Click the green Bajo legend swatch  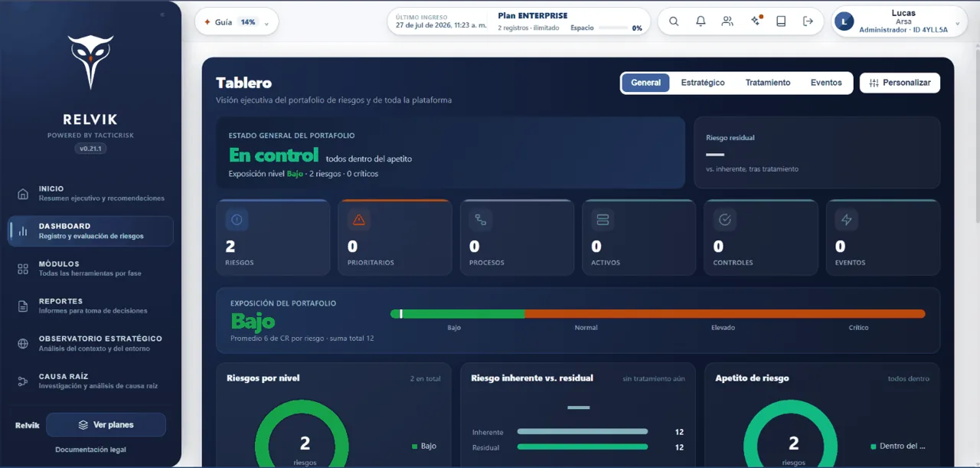[414, 446]
